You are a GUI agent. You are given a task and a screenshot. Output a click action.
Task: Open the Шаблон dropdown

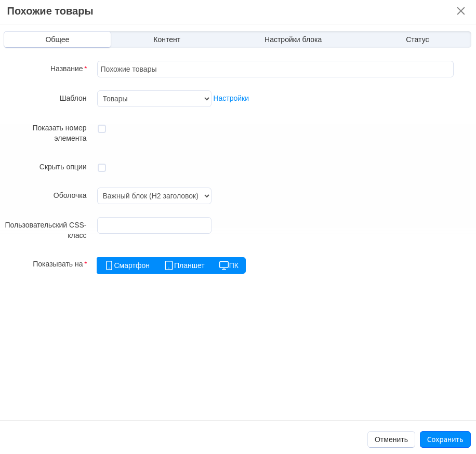154,99
